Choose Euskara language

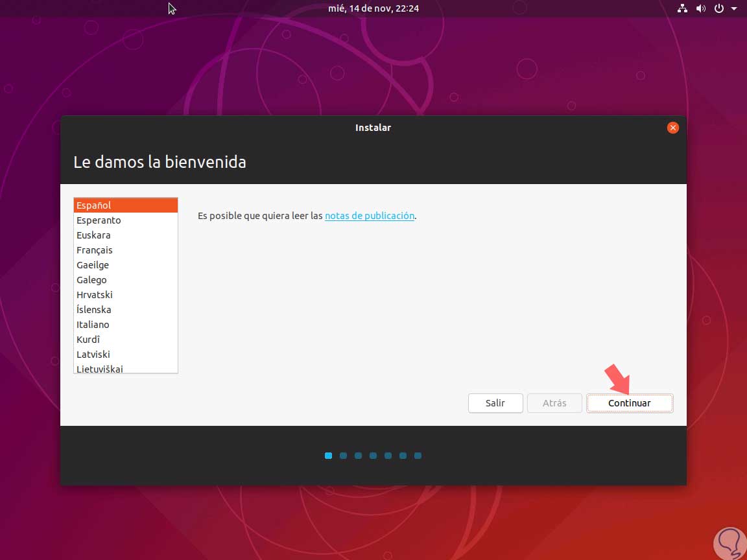click(x=126, y=235)
